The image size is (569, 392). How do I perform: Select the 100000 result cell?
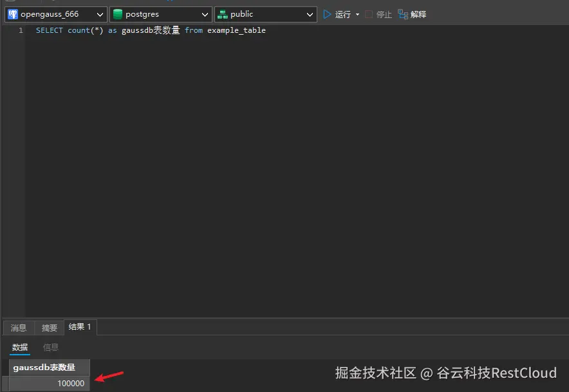pyautogui.click(x=50, y=384)
